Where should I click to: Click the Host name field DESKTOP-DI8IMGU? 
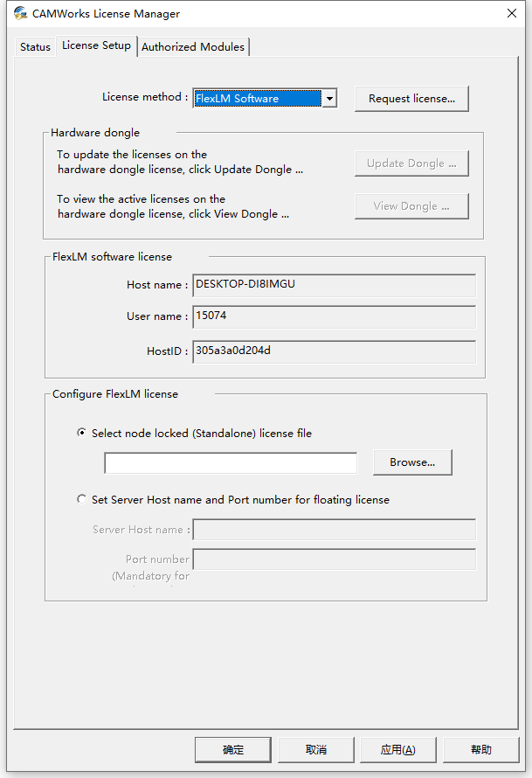(x=335, y=285)
